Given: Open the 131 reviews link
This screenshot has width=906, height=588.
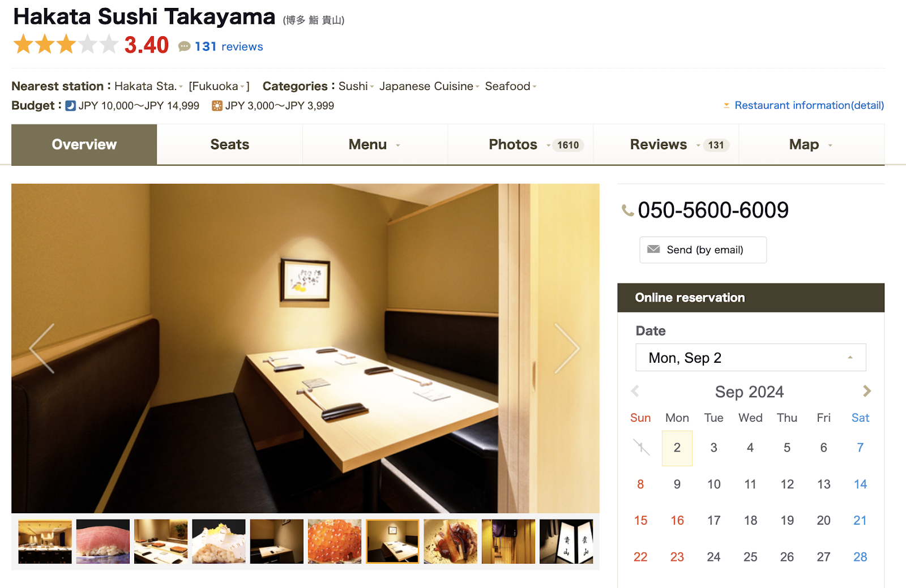Looking at the screenshot, I should (229, 46).
